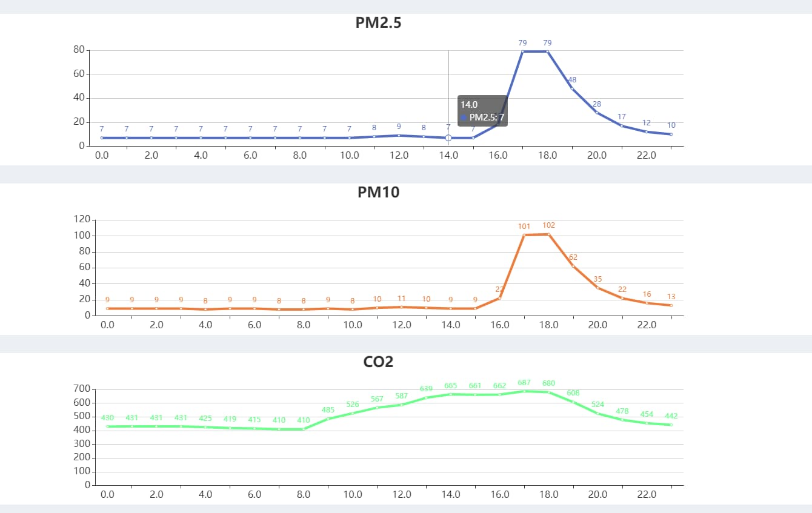Select the CO2 data point valued 680
The image size is (812, 513).
(549, 392)
